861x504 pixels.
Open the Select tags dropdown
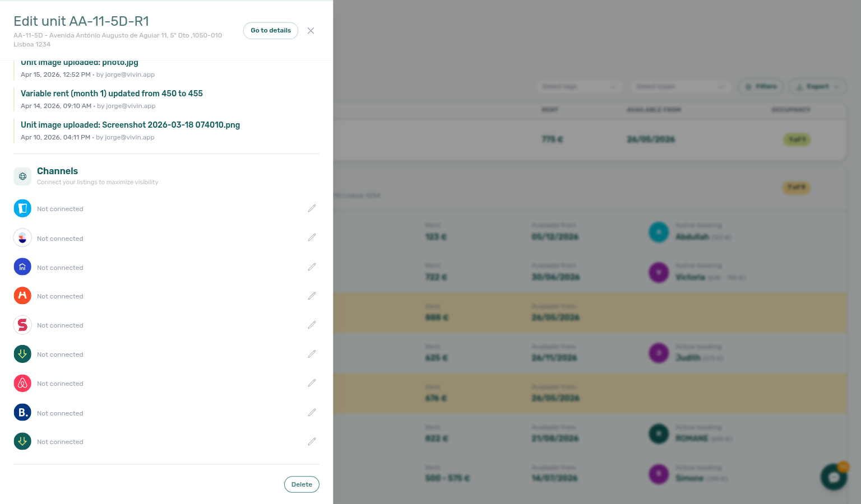pyautogui.click(x=579, y=86)
